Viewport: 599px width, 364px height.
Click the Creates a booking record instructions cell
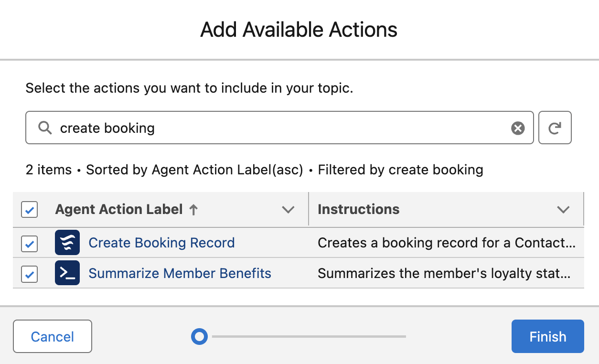446,243
